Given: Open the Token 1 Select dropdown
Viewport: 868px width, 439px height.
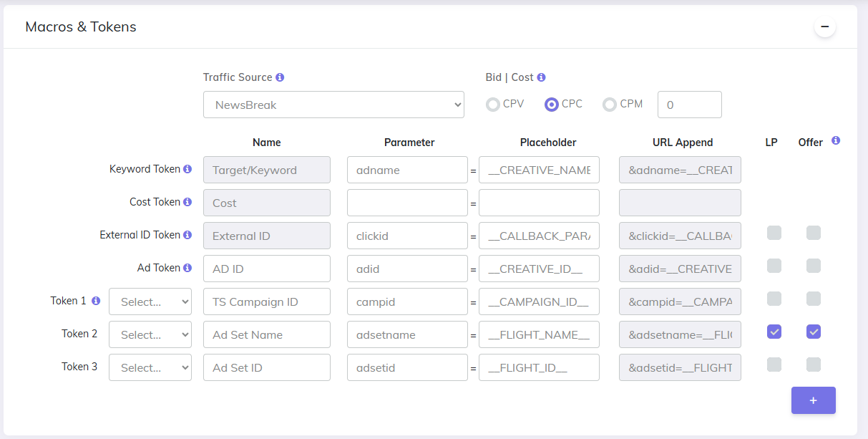Looking at the screenshot, I should point(150,301).
